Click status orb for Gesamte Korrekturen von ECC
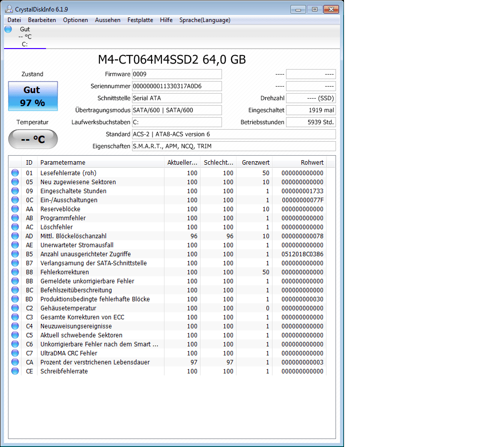This screenshot has height=447, width=504. (15, 317)
